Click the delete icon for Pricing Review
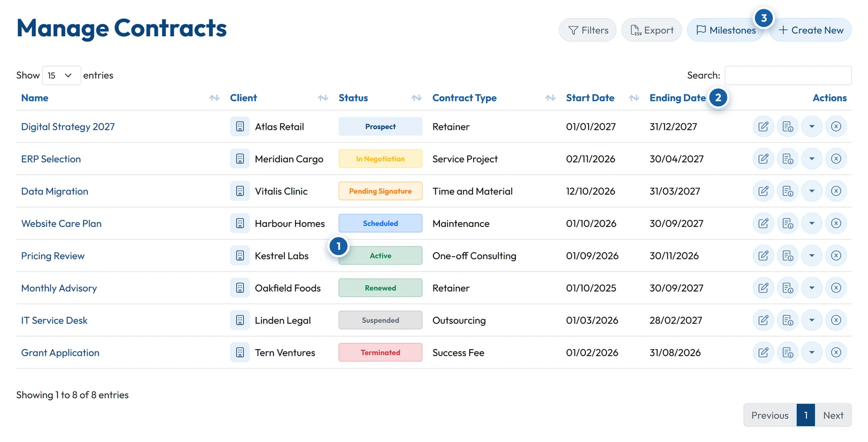 point(836,256)
